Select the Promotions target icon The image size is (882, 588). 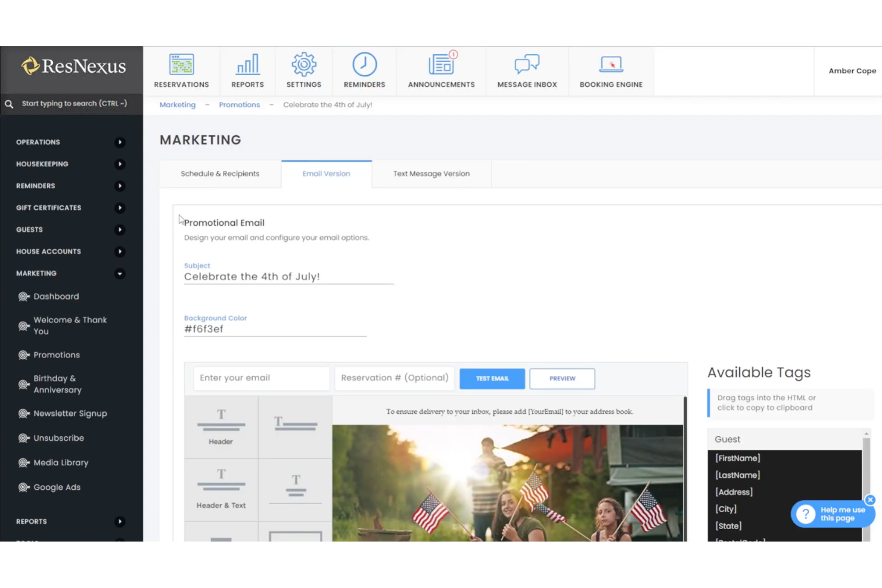point(23,354)
